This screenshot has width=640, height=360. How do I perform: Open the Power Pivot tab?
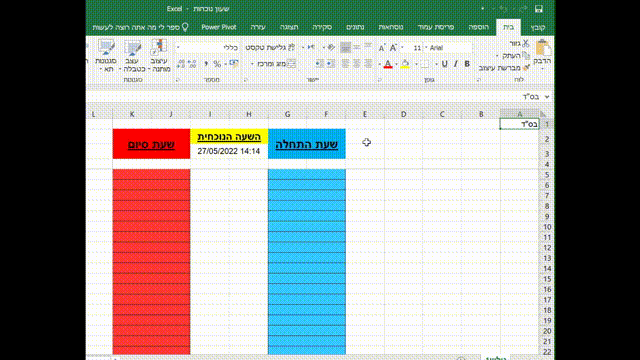[x=219, y=27]
